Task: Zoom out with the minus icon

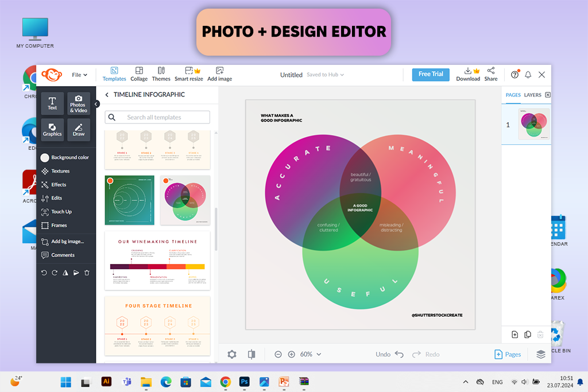Action: (278, 354)
